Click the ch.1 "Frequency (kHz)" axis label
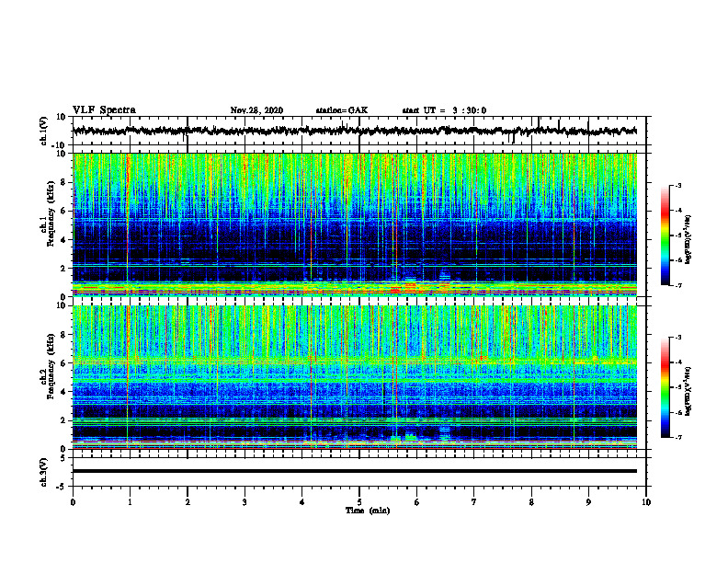Viewport: 728px width, 563px height. pos(51,214)
